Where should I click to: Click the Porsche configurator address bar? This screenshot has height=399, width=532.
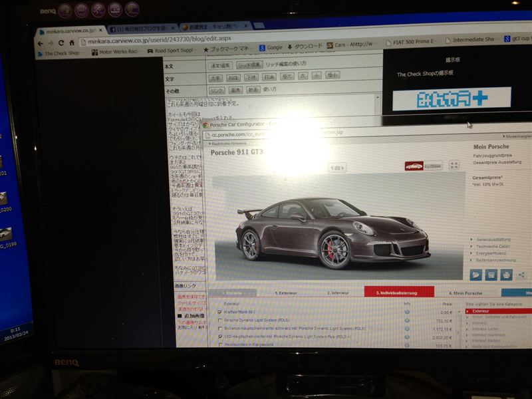[366, 134]
